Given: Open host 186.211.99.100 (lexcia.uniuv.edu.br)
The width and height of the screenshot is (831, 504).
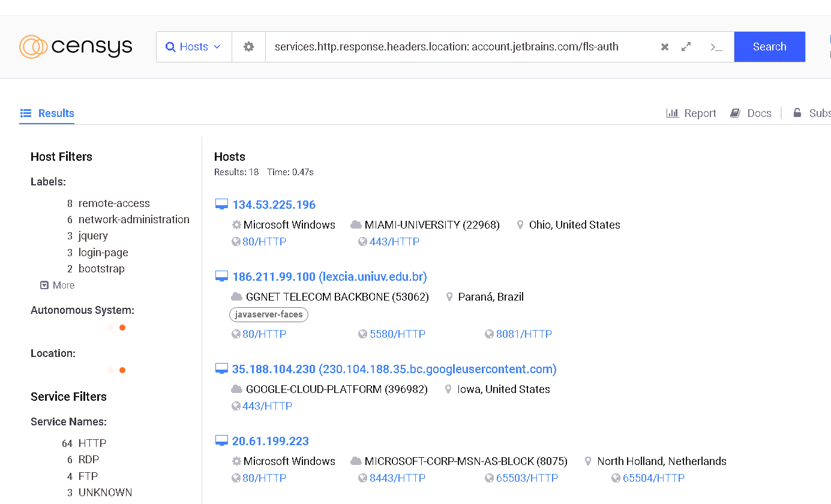Looking at the screenshot, I should click(330, 277).
